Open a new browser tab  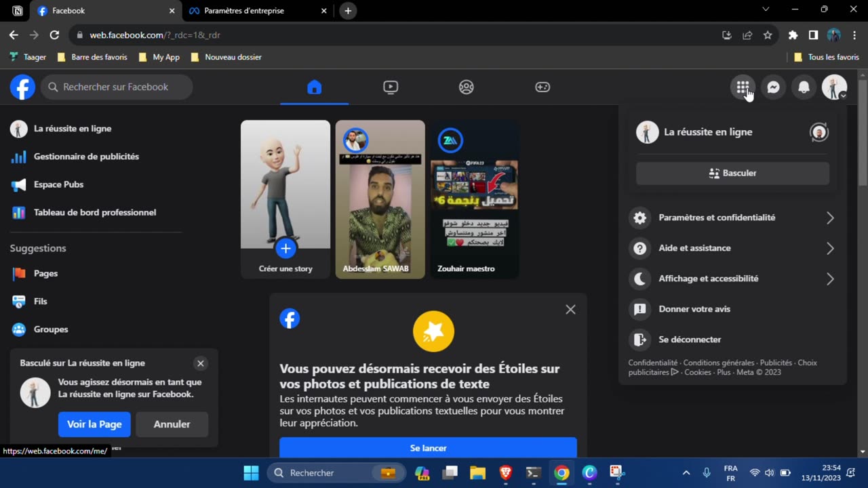point(348,11)
